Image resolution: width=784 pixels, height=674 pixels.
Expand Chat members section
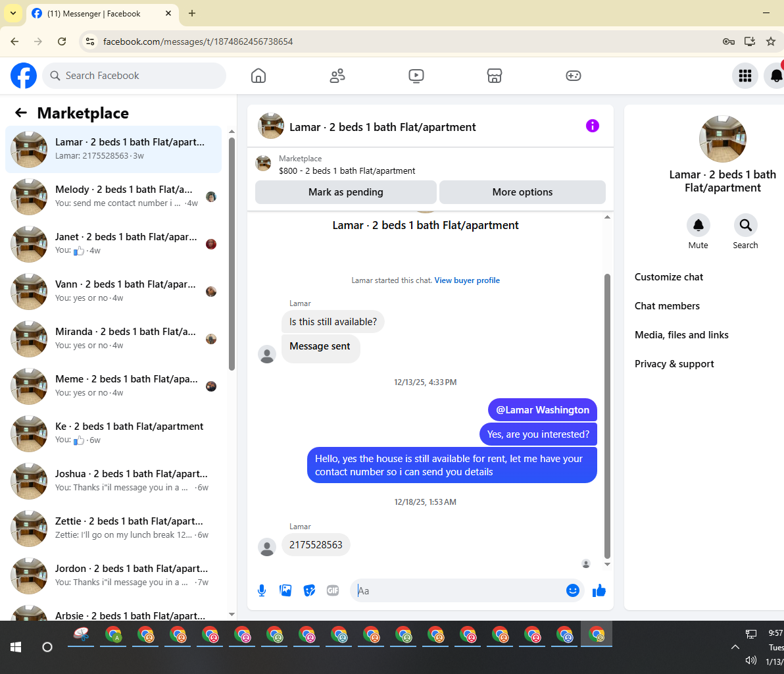[x=667, y=306]
